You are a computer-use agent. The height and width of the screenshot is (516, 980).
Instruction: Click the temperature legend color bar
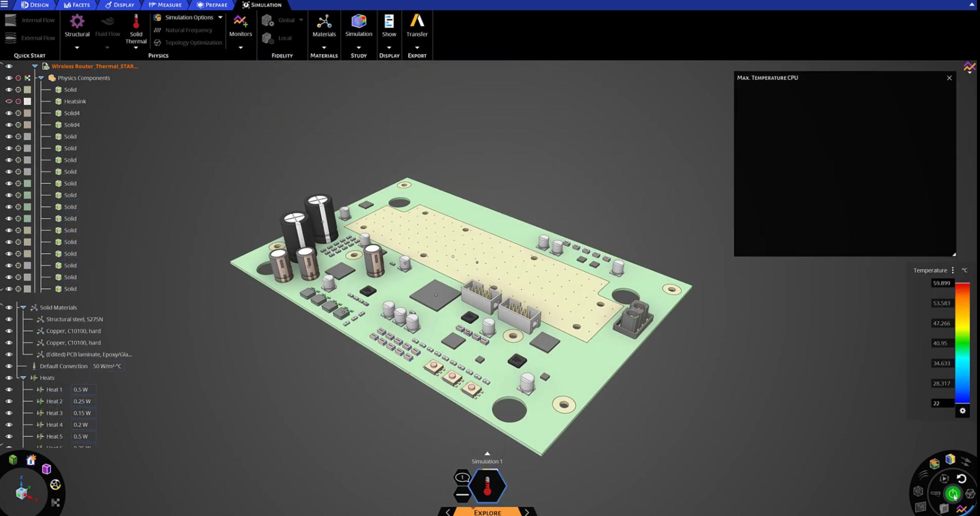click(963, 342)
